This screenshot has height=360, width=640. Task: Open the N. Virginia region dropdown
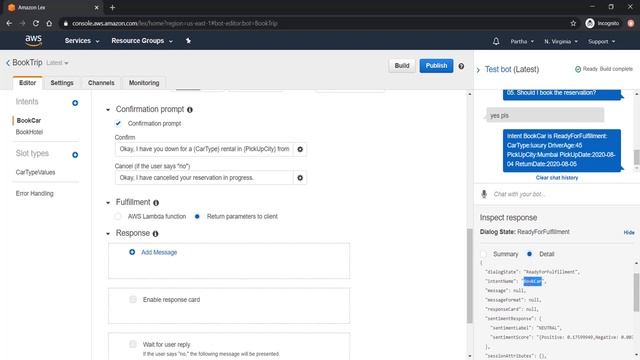(x=561, y=42)
